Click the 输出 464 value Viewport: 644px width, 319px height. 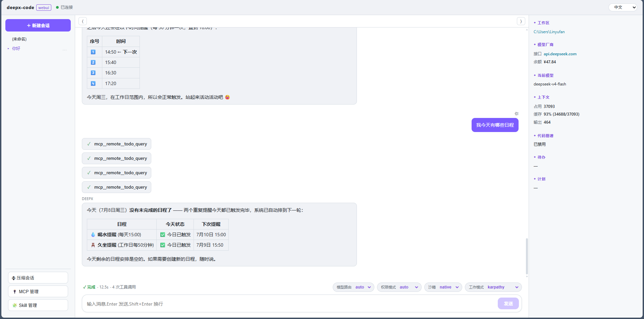pyautogui.click(x=547, y=122)
